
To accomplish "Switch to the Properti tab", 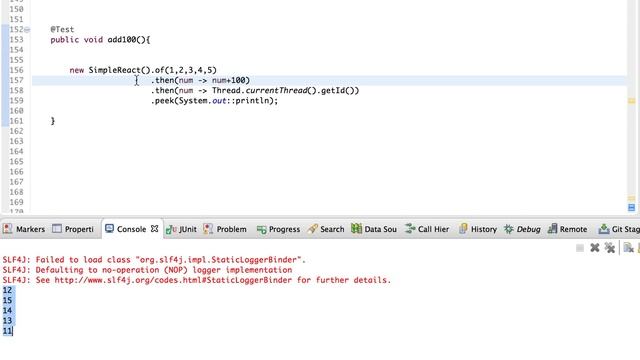I will pos(79,229).
